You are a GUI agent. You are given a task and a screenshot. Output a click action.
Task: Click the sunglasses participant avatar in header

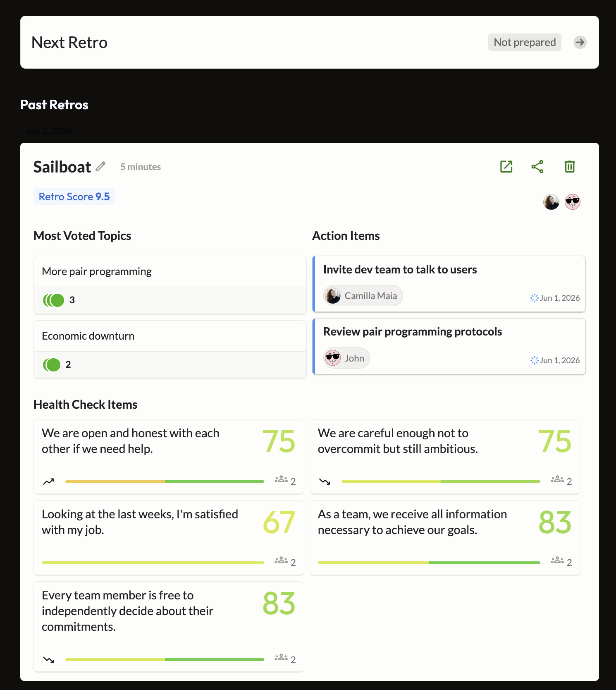[573, 202]
